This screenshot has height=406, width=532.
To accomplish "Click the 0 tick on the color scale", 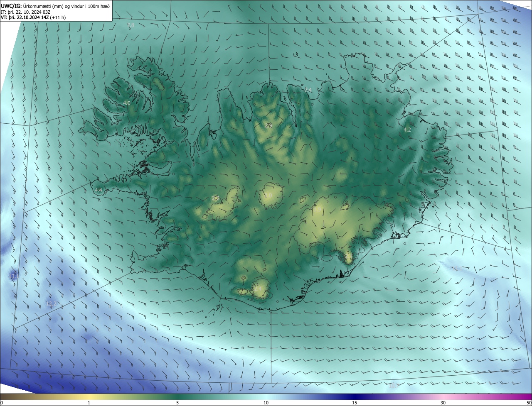I will [x=2, y=403].
